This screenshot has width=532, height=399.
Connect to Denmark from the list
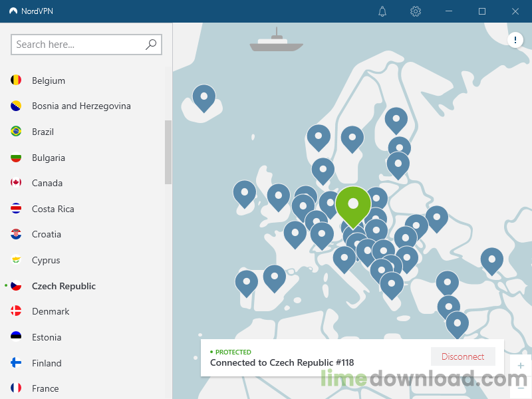[x=51, y=311]
